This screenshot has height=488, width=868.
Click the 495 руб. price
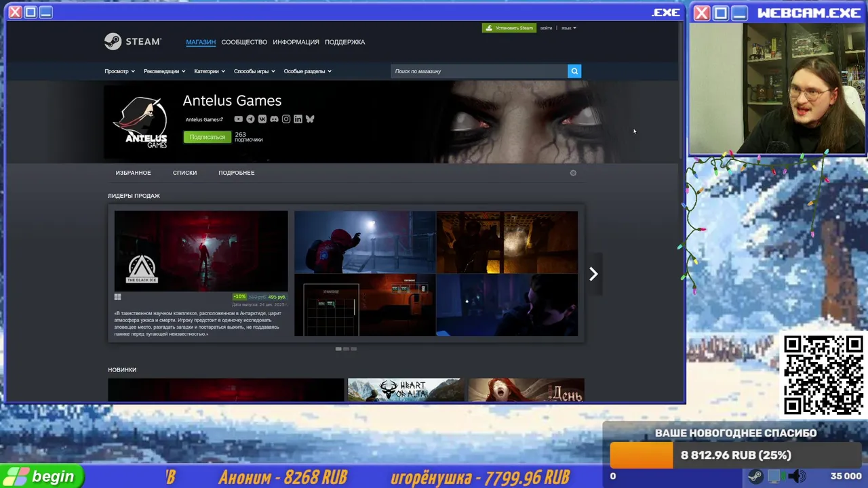tap(277, 297)
